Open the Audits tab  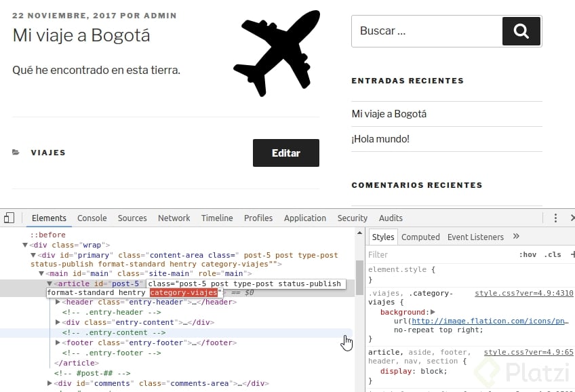(391, 218)
